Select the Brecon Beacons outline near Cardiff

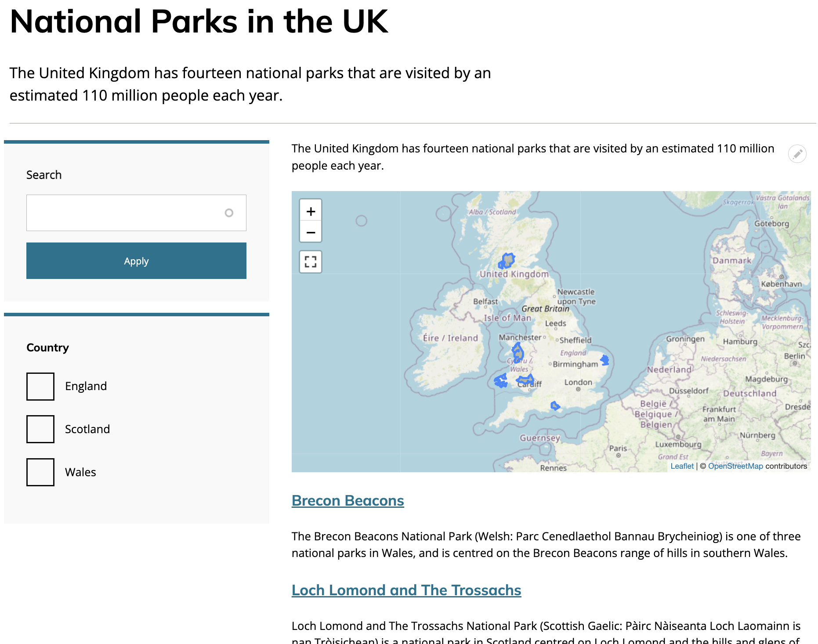525,379
